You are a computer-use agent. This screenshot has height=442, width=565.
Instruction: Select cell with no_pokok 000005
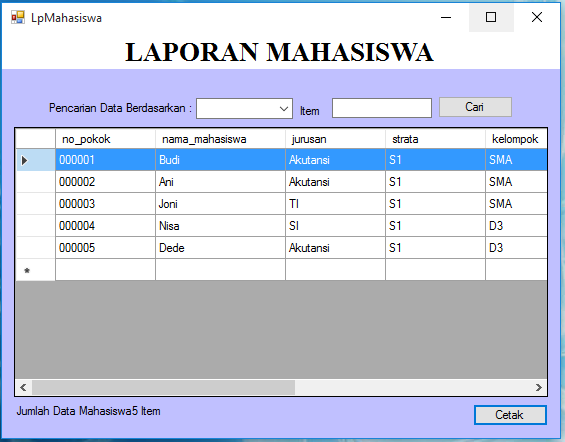[x=105, y=247]
